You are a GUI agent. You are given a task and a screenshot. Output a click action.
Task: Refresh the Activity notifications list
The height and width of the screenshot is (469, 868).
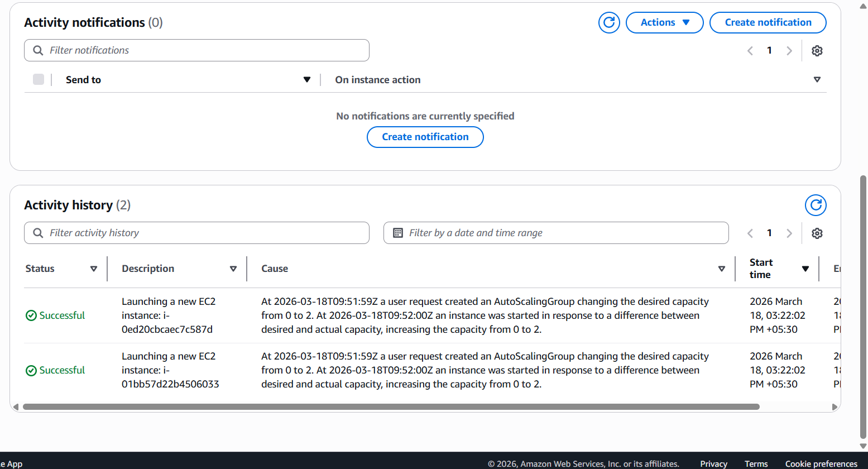click(x=609, y=22)
